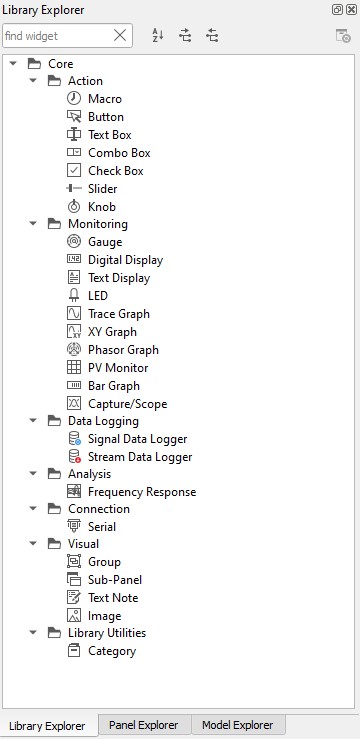This screenshot has width=360, height=739.
Task: Select the Slider widget item
Action: click(x=92, y=189)
